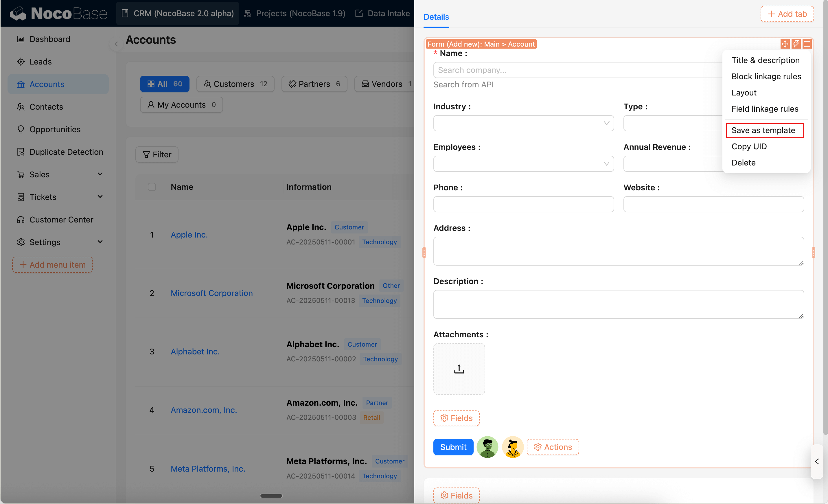Click the Submit button
Screen dimensions: 828x504
click(x=453, y=447)
